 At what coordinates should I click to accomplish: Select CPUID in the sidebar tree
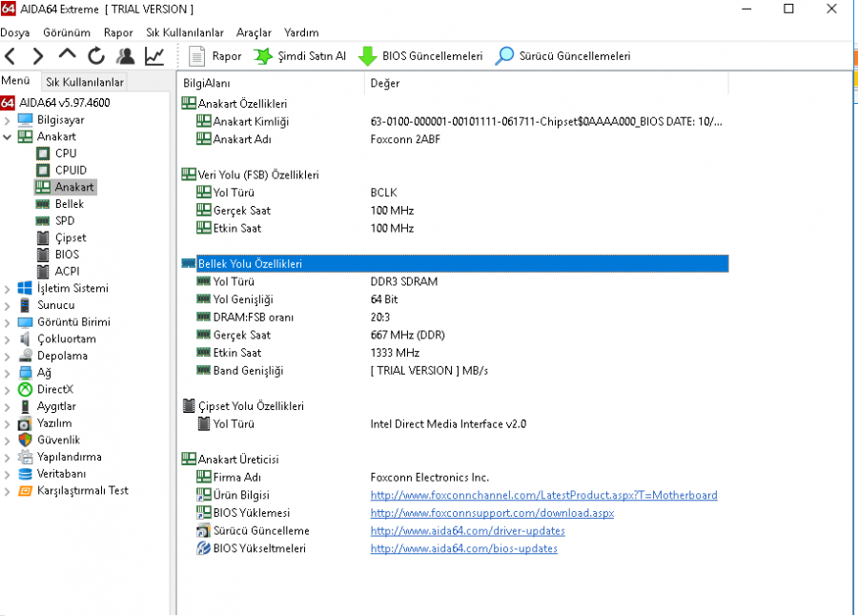point(71,171)
